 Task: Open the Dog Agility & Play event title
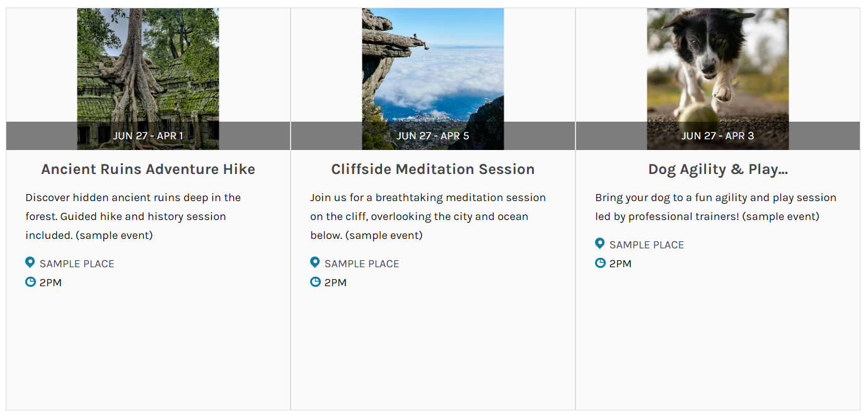tap(717, 169)
